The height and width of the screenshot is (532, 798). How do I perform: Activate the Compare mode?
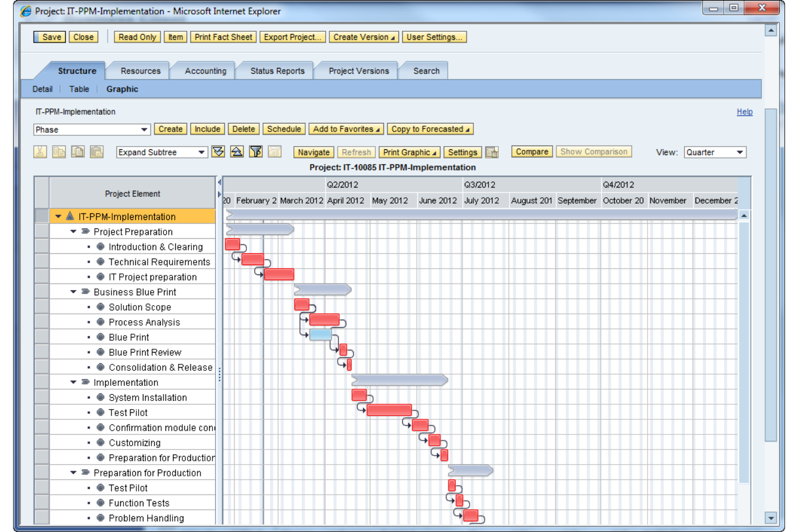tap(531, 151)
